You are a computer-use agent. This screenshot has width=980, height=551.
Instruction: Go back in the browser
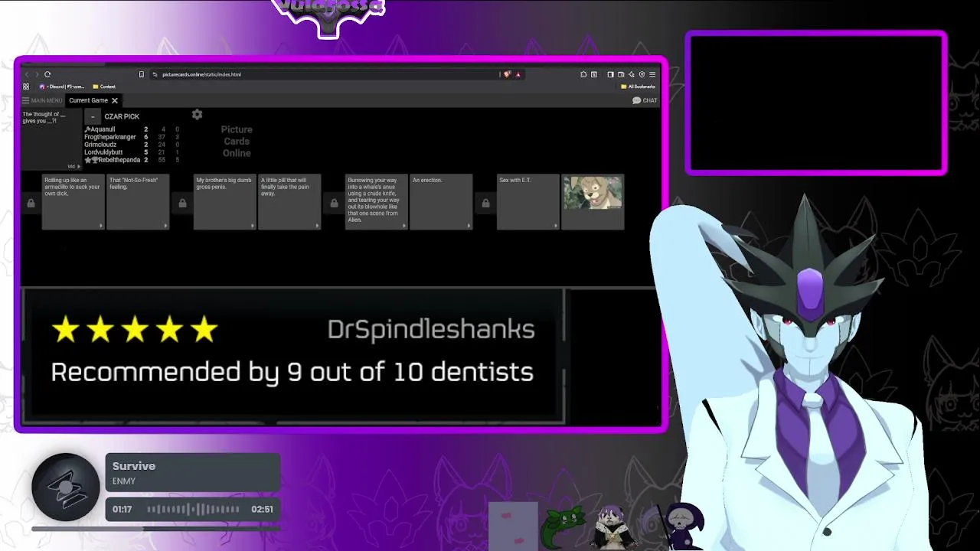28,74
